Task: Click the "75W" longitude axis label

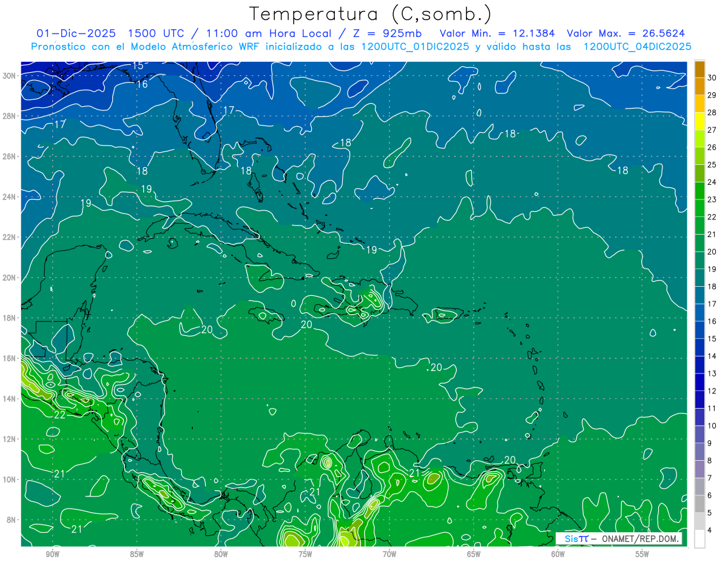Action: tap(305, 554)
